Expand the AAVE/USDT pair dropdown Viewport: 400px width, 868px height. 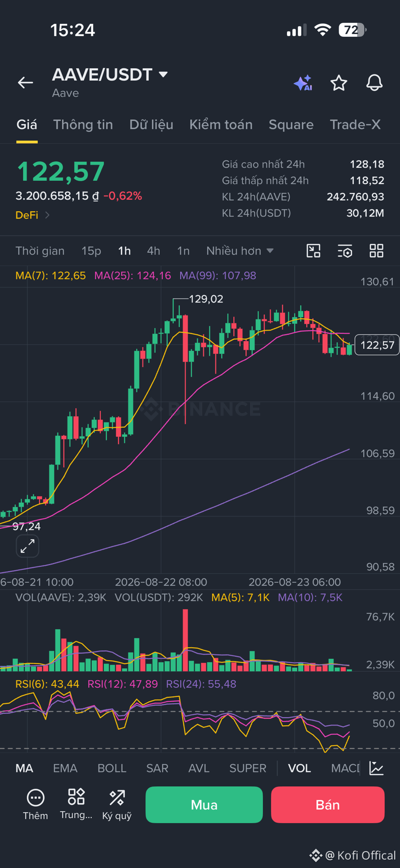[x=163, y=74]
